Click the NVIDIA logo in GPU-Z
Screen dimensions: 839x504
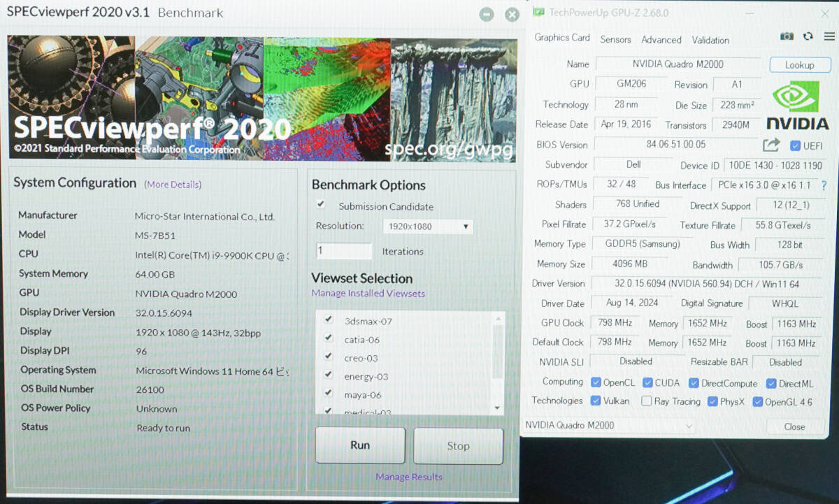[x=797, y=106]
